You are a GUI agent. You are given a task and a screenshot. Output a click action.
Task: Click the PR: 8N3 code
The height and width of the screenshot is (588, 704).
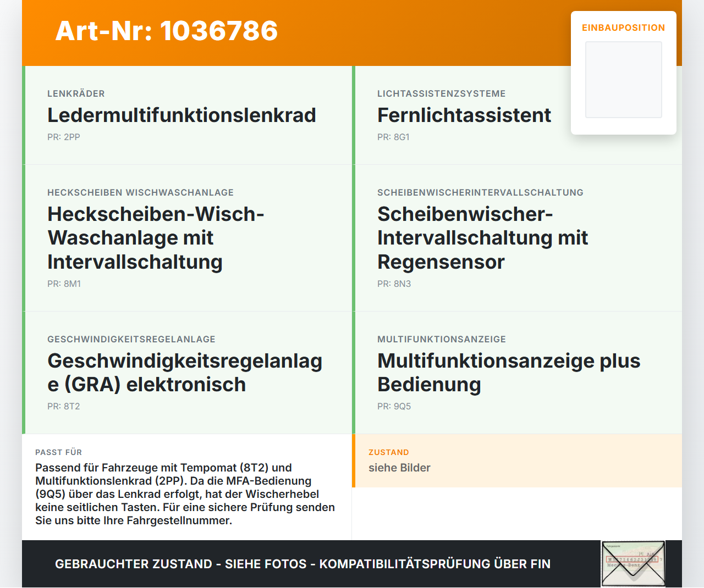[394, 284]
